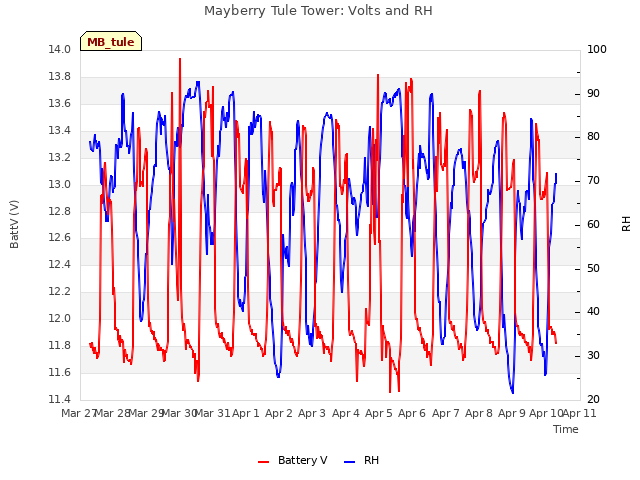
Task: Click the Apr 2 date tick label
Action: (x=279, y=413)
